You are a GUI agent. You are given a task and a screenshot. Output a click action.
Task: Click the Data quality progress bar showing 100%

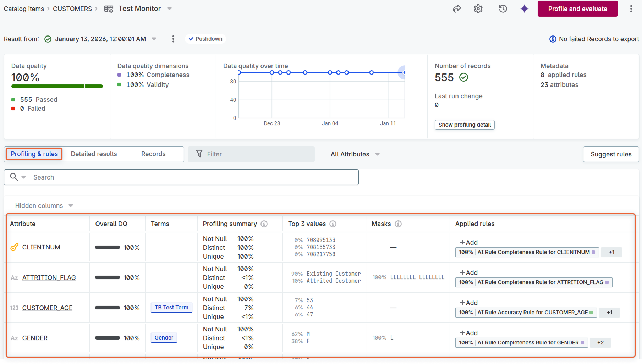pyautogui.click(x=57, y=86)
